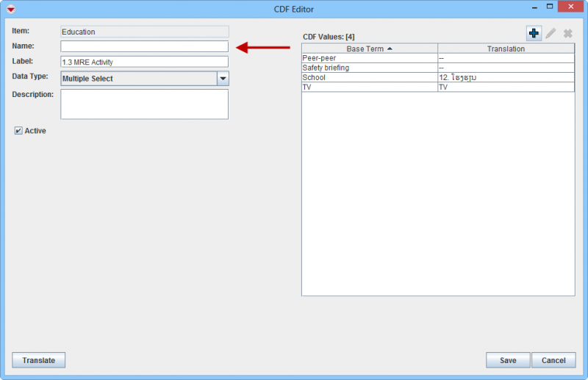Viewport: 588px width, 380px height.
Task: Select the Peer-peer row in CDF values
Action: pos(369,58)
